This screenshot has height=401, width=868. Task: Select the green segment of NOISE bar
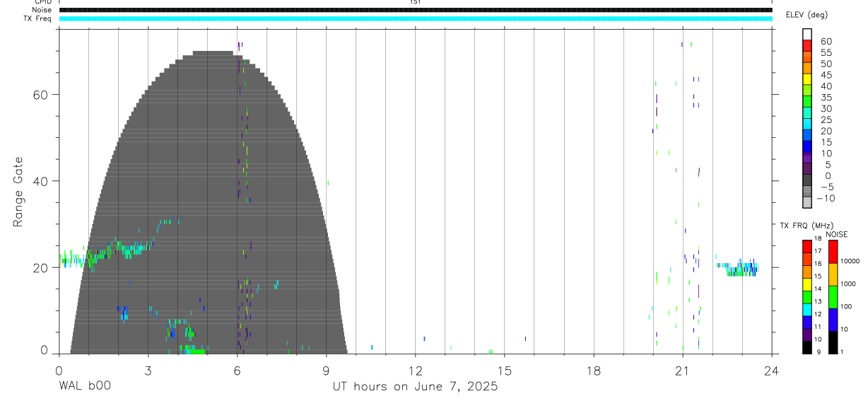833,296
